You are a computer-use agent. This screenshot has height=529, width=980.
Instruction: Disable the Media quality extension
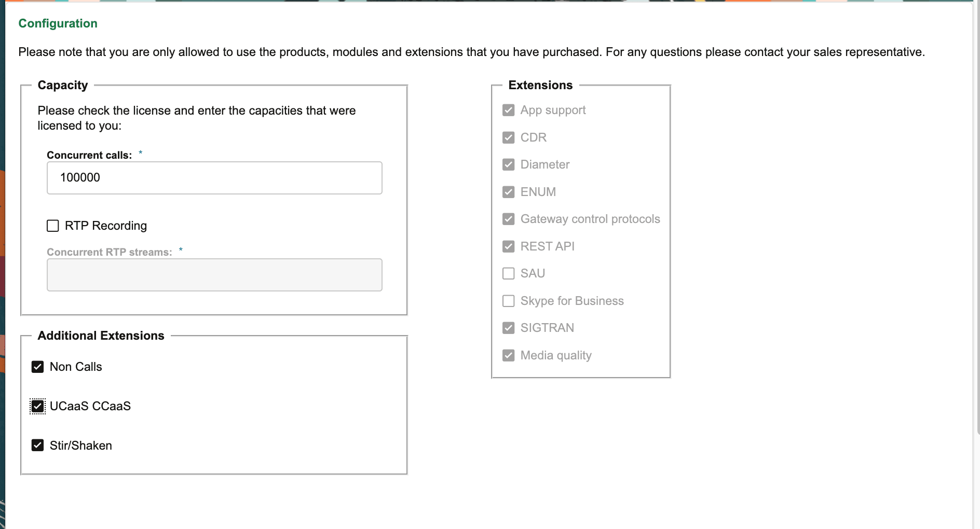(x=508, y=355)
